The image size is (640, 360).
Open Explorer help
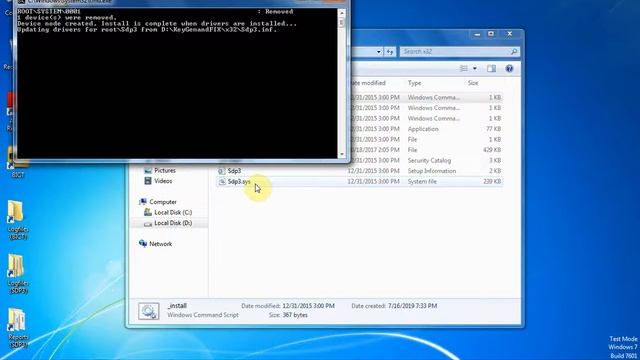click(x=509, y=69)
